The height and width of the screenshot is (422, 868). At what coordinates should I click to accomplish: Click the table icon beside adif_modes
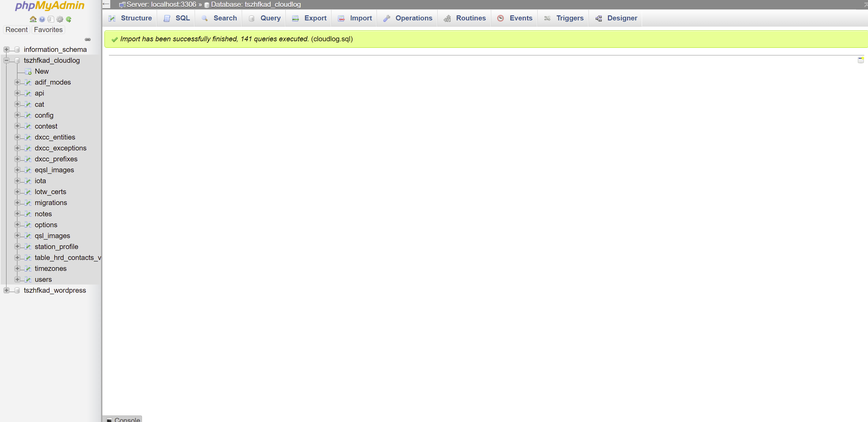pos(28,82)
